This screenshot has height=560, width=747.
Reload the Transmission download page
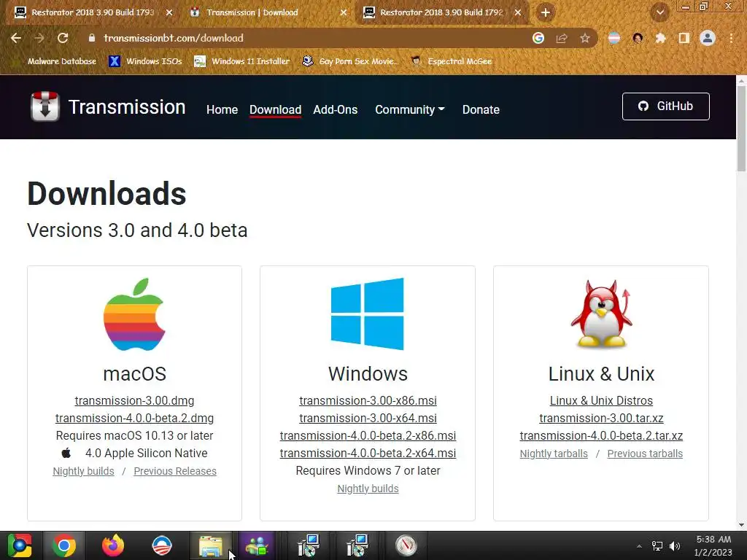(63, 38)
